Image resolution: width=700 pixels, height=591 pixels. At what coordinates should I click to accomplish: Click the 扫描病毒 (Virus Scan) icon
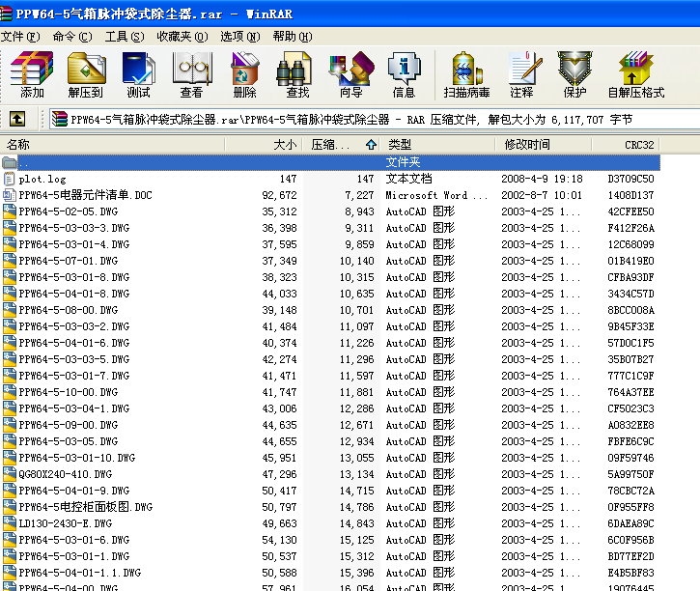[466, 74]
